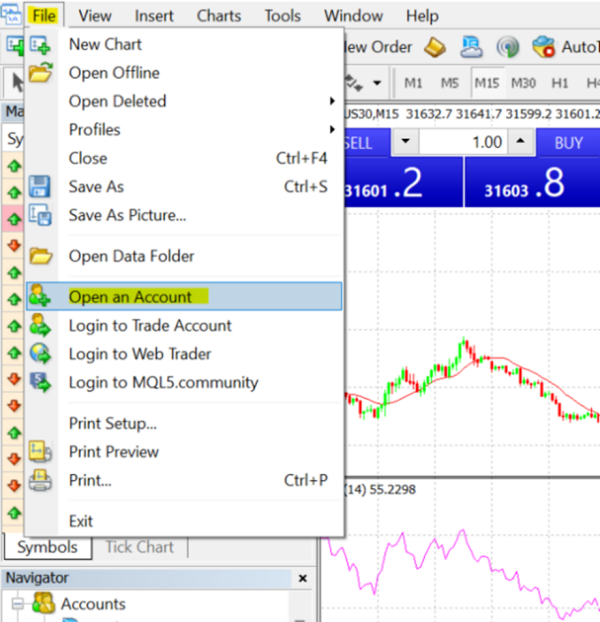Screen dimensions: 600x622
Task: Click the Login to Web Trader globe icon
Action: click(x=40, y=354)
